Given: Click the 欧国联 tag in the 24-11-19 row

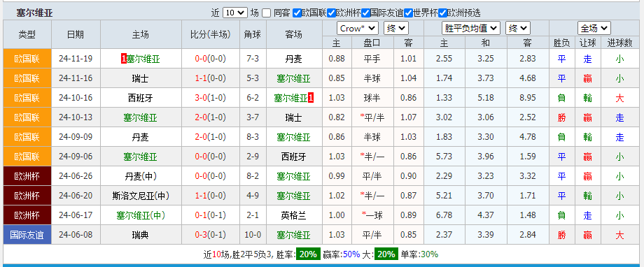Looking at the screenshot, I should 27,59.
